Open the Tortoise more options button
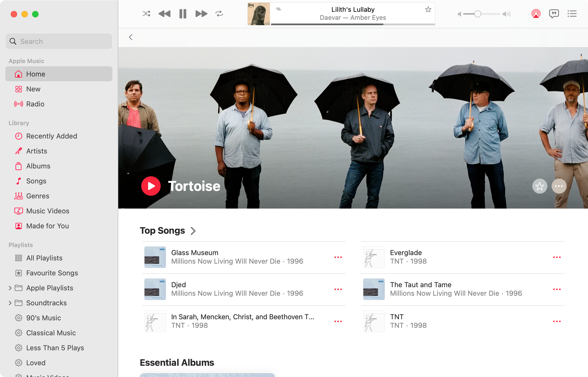This screenshot has height=377, width=588. 559,186
